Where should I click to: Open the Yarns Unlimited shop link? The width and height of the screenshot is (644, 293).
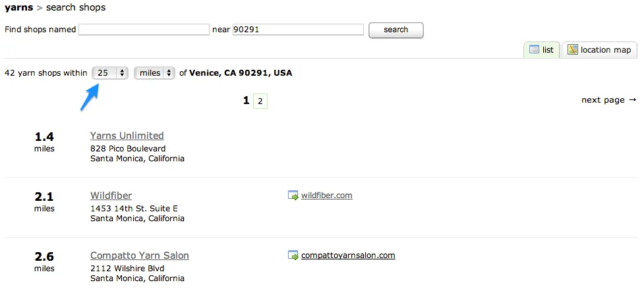[x=127, y=136]
